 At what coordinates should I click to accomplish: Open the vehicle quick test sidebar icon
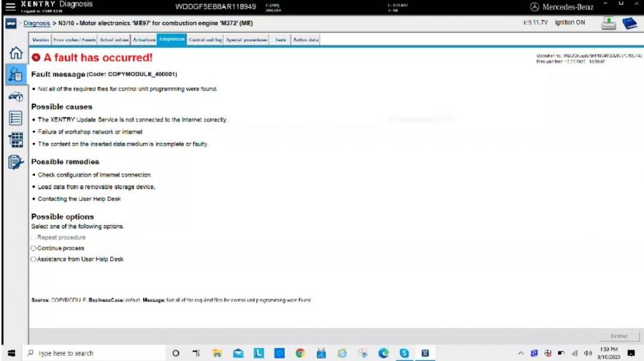point(14,97)
